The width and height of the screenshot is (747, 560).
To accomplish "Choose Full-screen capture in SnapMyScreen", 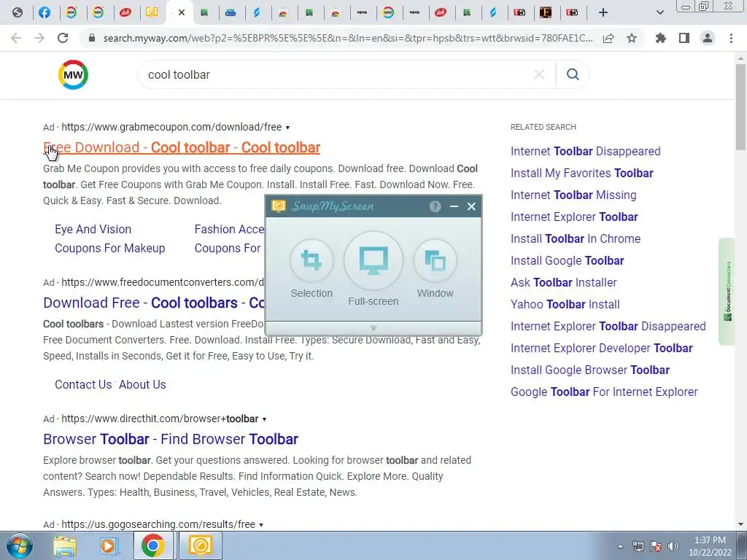I will [373, 260].
